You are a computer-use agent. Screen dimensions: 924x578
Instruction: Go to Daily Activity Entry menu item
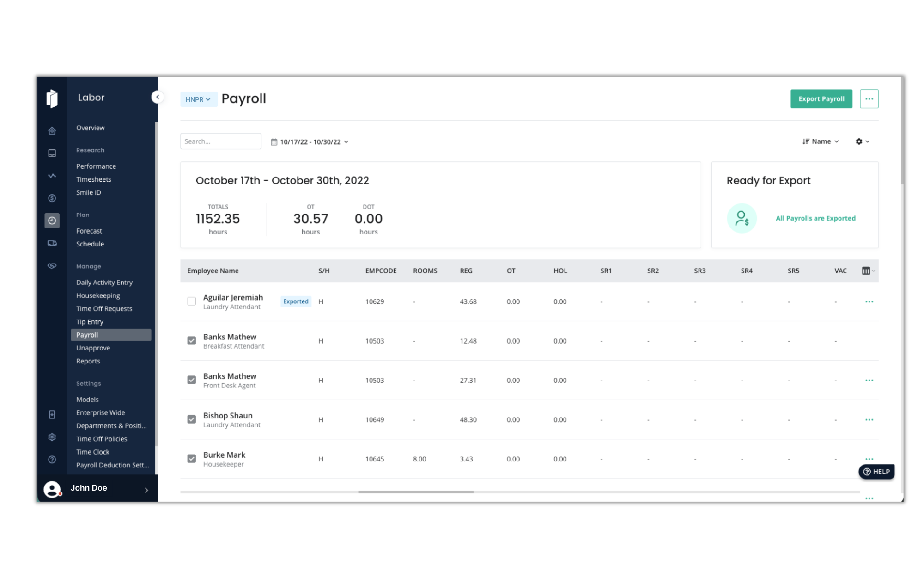point(104,283)
